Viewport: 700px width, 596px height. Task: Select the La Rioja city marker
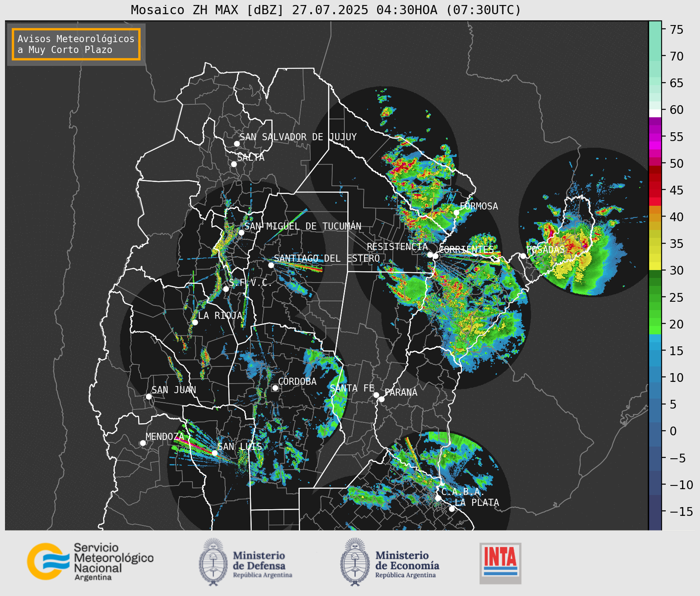pos(195,322)
